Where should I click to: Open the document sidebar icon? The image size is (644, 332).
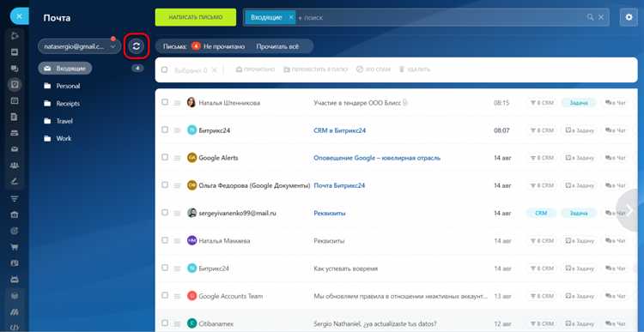click(x=15, y=117)
